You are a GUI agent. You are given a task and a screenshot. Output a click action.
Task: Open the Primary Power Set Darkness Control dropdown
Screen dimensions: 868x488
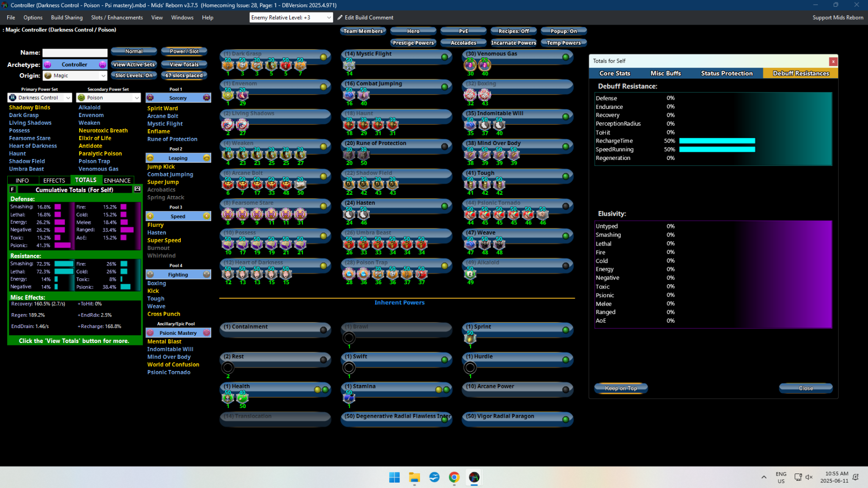tap(40, 98)
